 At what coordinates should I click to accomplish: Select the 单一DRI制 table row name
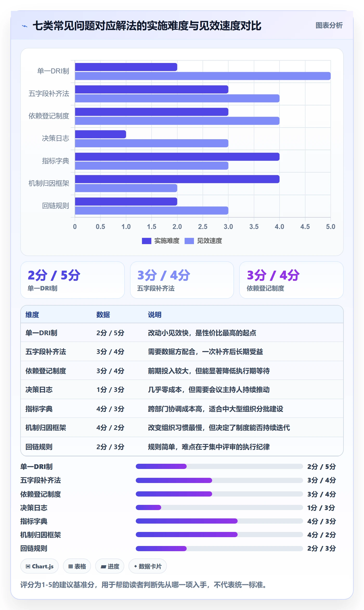41,333
